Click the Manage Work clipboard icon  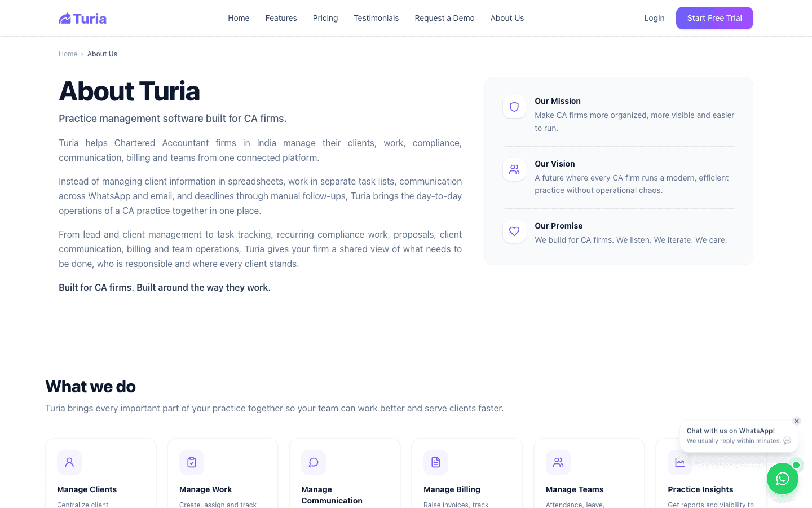192,462
